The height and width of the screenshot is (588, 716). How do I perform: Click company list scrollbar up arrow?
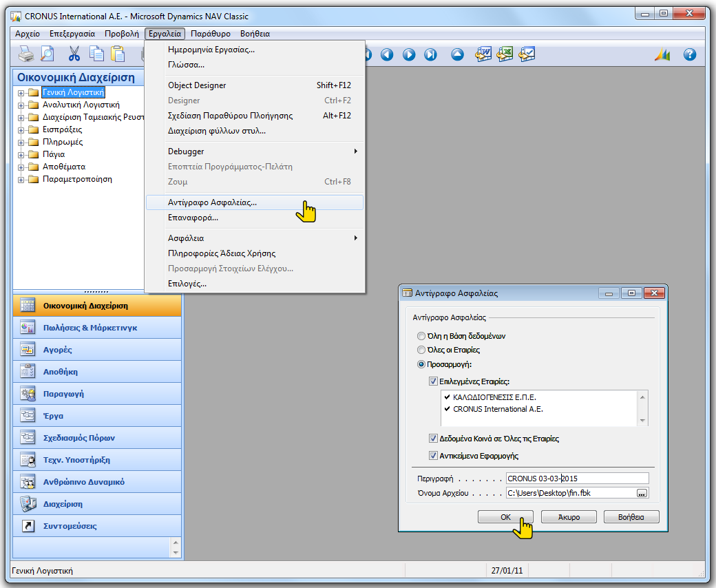point(642,397)
